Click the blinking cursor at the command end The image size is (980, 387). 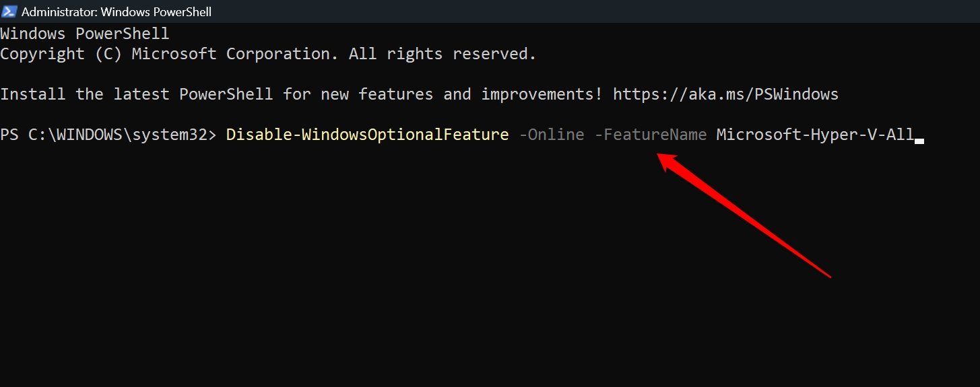tap(919, 139)
